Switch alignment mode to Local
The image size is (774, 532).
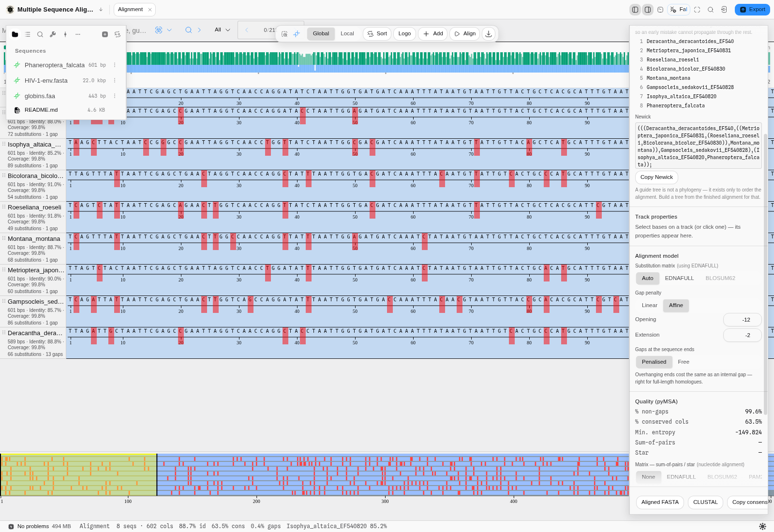347,34
